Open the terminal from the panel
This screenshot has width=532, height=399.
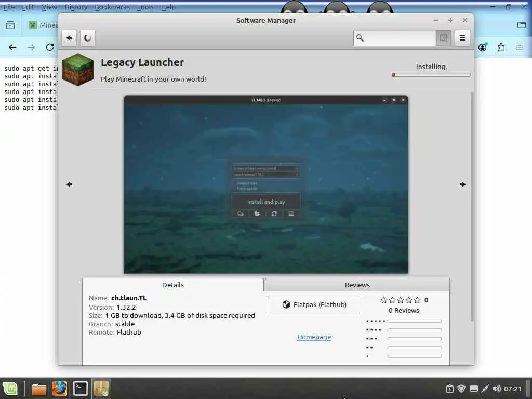click(x=81, y=389)
